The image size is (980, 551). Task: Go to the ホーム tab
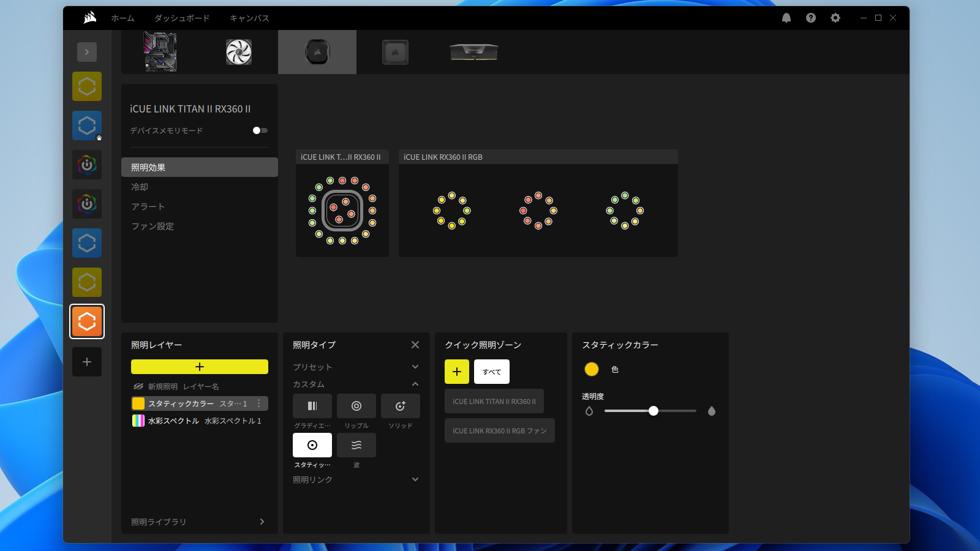pos(123,18)
